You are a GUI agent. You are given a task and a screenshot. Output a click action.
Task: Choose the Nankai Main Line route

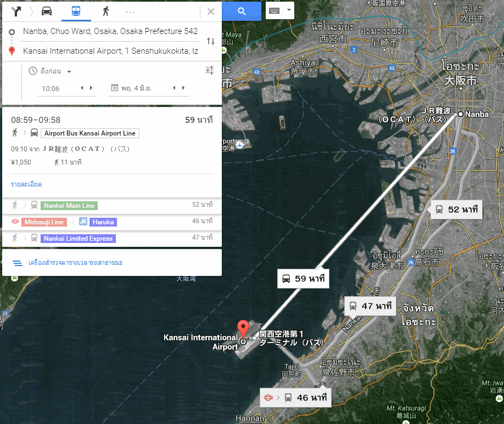tap(112, 206)
